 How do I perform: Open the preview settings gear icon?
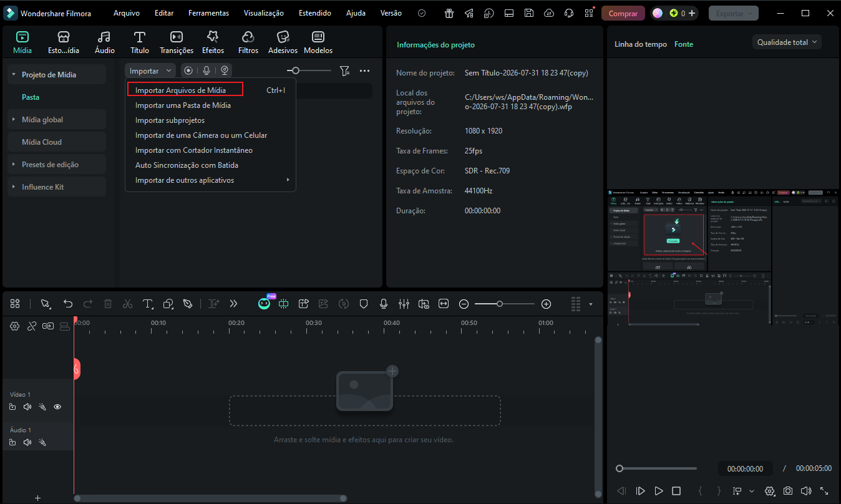pos(769,491)
